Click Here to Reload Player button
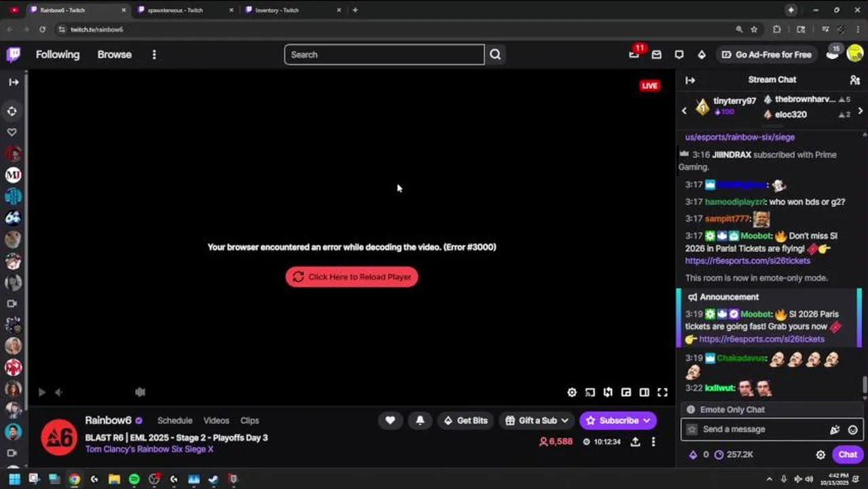The width and height of the screenshot is (868, 489). (x=352, y=276)
